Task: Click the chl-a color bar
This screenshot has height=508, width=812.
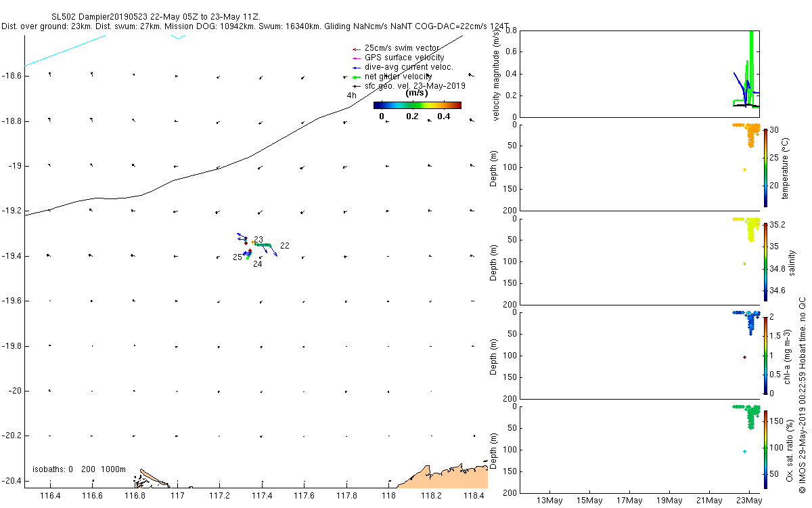Action: (765, 355)
